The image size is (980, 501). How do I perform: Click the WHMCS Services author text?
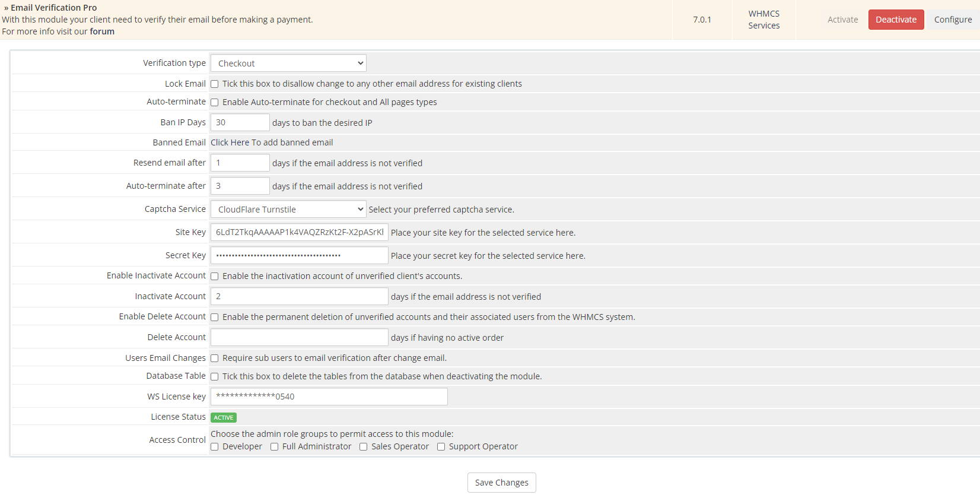[764, 20]
